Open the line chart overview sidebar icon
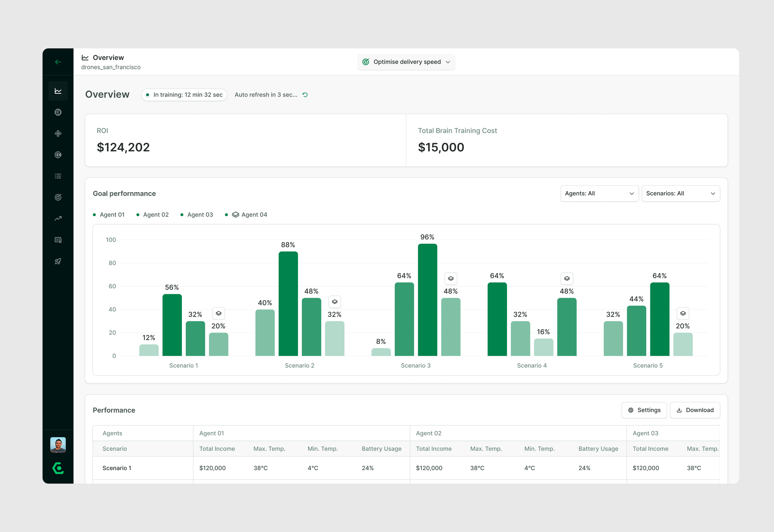Screen dimensions: 774x532 [58, 91]
